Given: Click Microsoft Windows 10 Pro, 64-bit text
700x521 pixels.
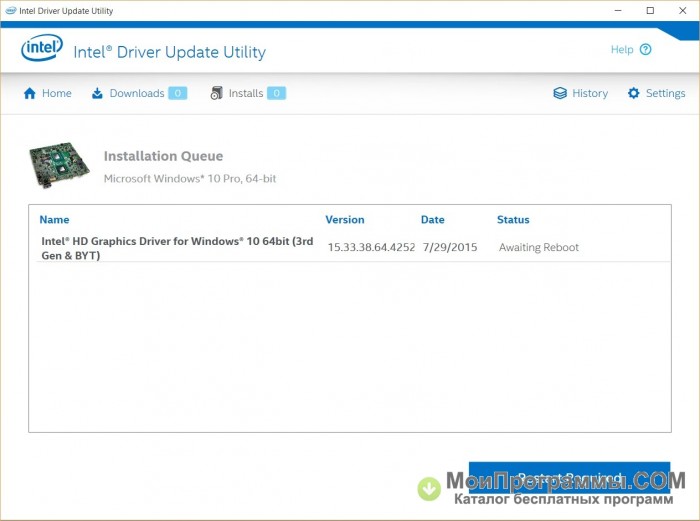Looking at the screenshot, I should pos(190,179).
